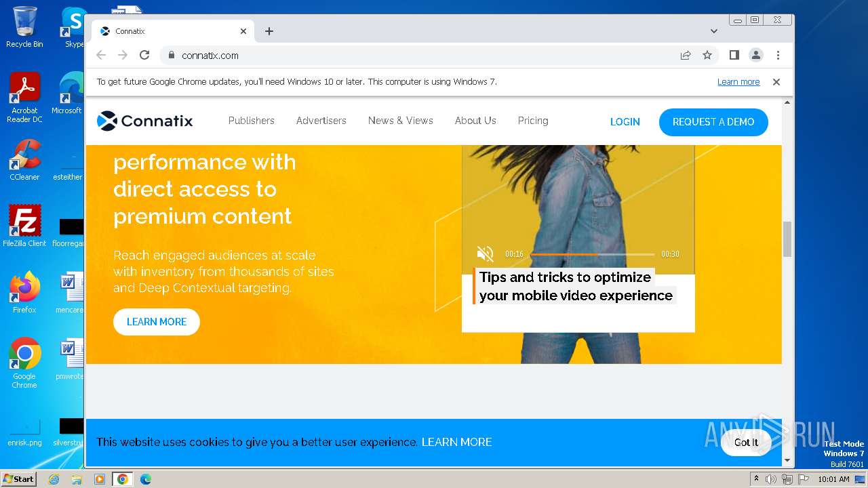
Task: Open CCleaner desktop icon
Action: [24, 160]
